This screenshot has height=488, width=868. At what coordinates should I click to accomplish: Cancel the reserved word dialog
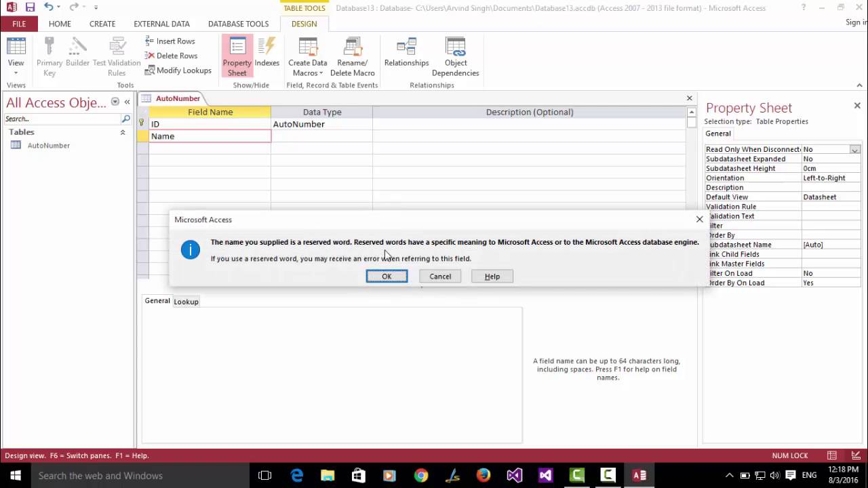[x=440, y=277]
